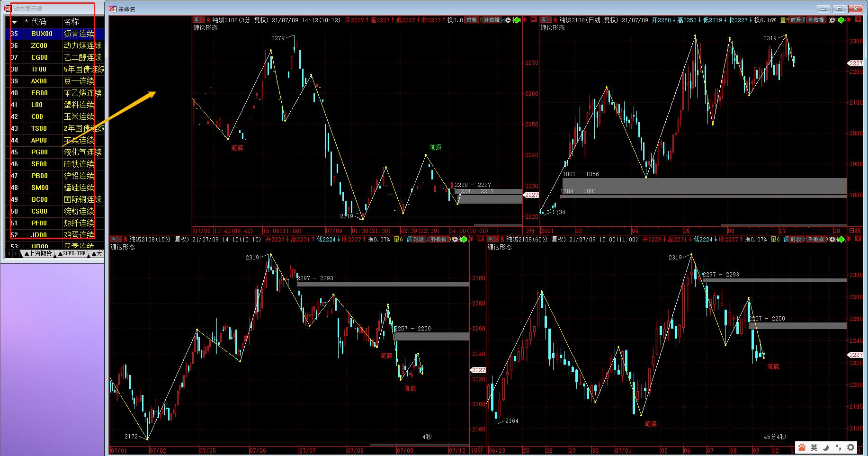Screen dimensions: 868x456
Task: Click 时段 button in 60分 chart header
Action: (796, 239)
